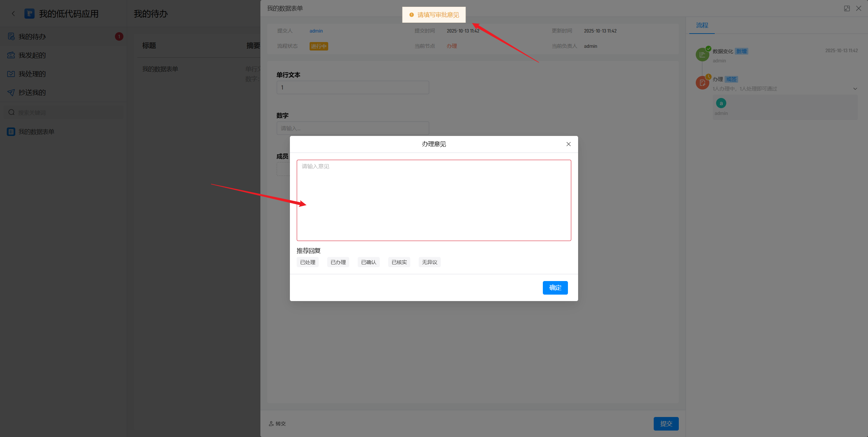Click the low-code app logo icon

[29, 14]
